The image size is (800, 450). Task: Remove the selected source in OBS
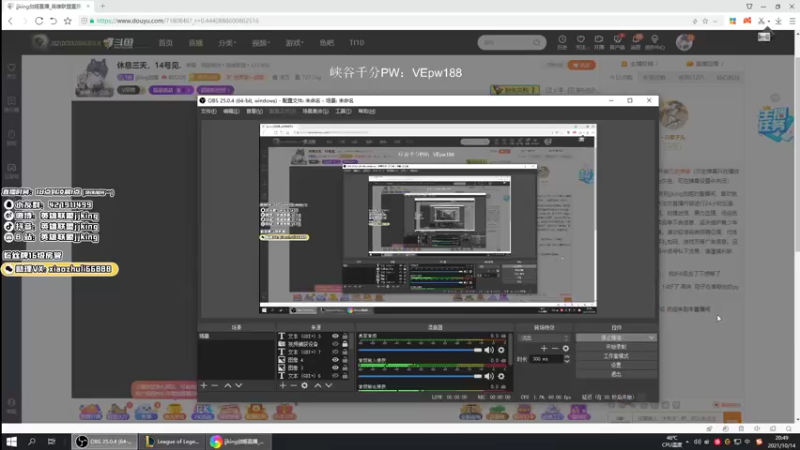pyautogui.click(x=293, y=386)
